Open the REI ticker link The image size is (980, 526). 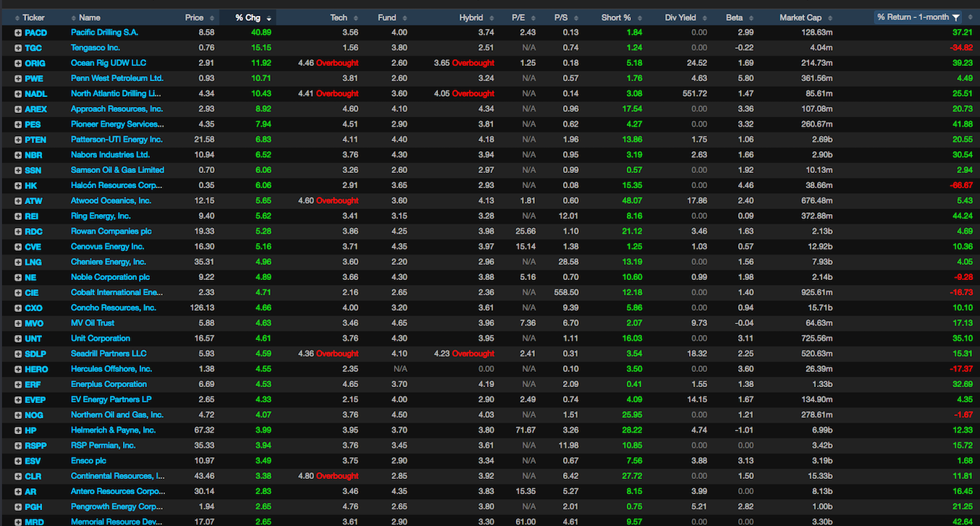tap(32, 216)
